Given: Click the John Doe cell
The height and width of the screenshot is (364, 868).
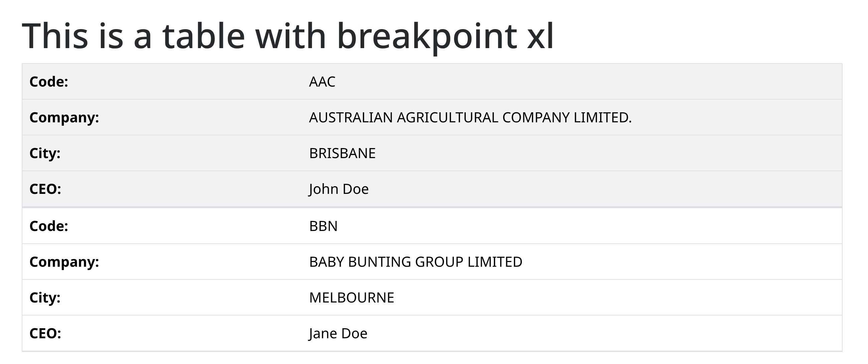Looking at the screenshot, I should pos(339,189).
